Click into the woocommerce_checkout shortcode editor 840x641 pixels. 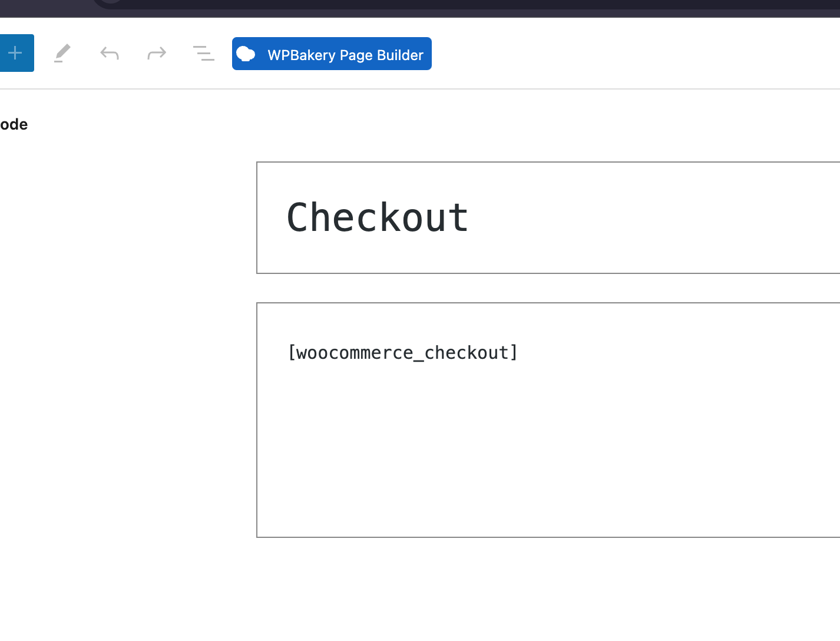548,420
